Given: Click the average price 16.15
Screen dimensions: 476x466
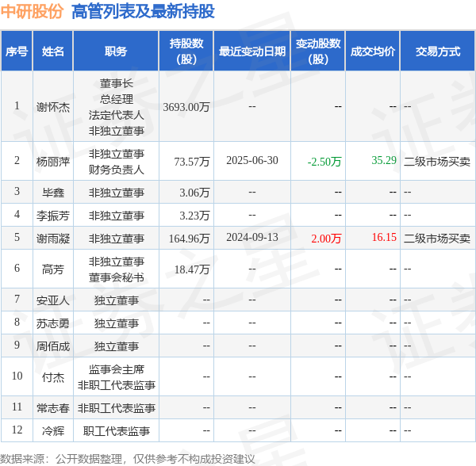Looking at the screenshot, I should tap(384, 238).
